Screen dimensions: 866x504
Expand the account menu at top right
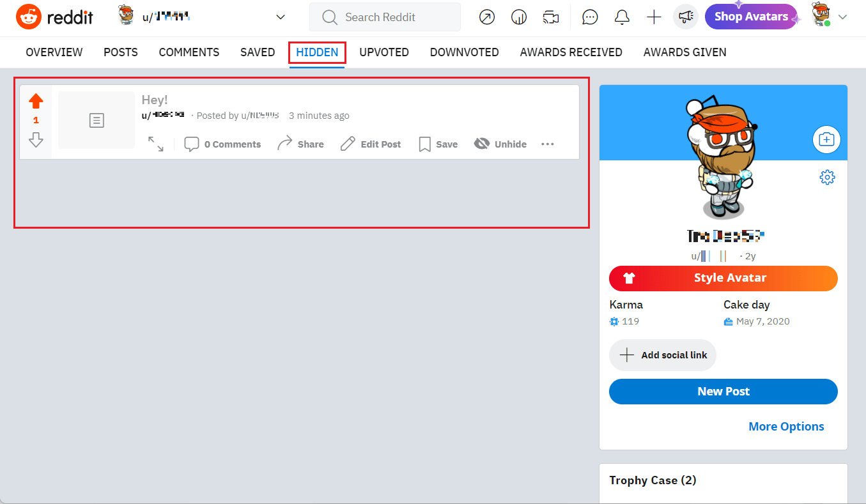pyautogui.click(x=842, y=17)
